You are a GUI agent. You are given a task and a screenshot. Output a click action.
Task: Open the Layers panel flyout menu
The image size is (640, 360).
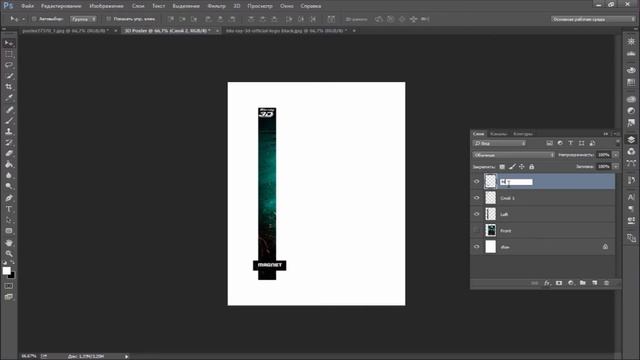[616, 134]
